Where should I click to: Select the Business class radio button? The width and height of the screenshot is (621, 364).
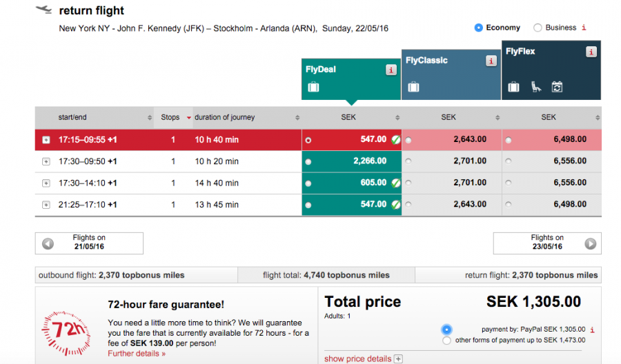pyautogui.click(x=538, y=28)
